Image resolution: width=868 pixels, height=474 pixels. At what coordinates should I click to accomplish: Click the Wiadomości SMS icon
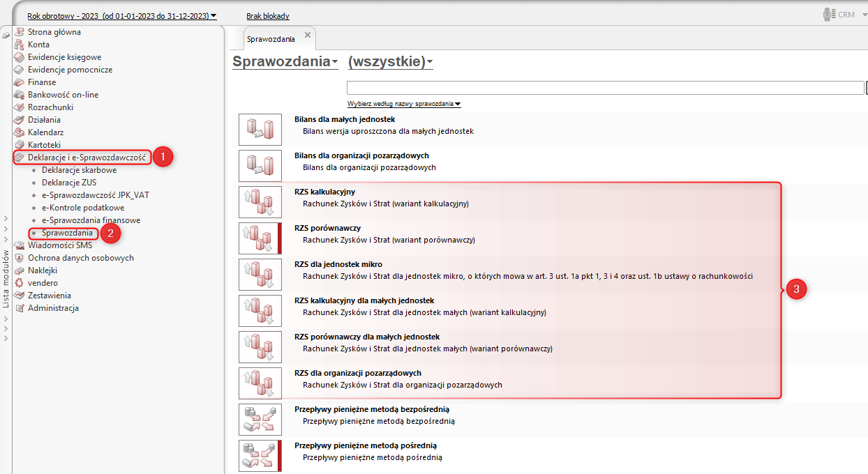click(x=20, y=245)
